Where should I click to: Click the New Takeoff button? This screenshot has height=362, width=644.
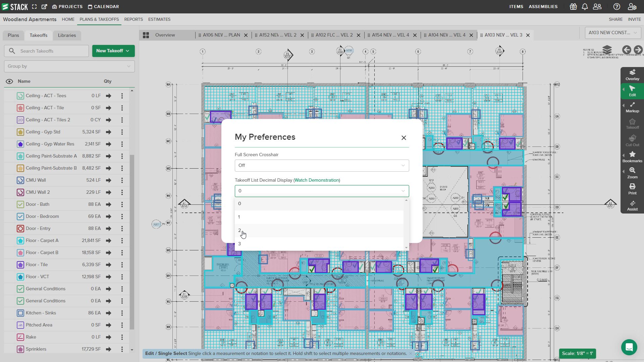[x=113, y=51]
